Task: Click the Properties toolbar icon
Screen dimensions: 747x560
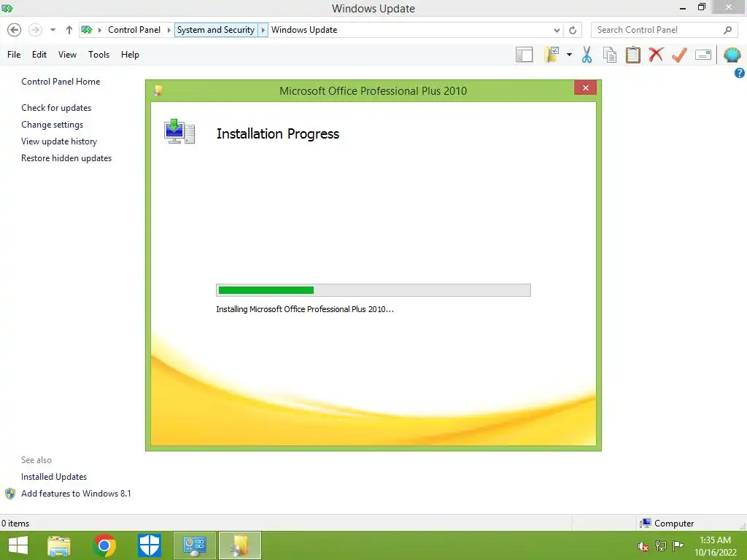Action: tap(703, 55)
